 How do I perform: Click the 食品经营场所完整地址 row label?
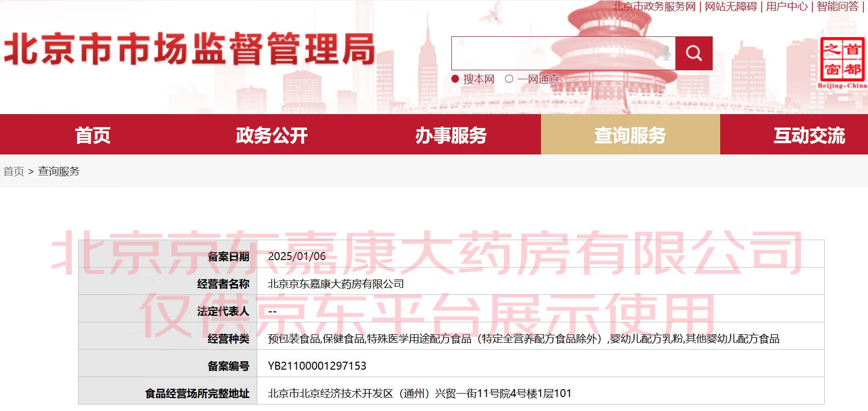(197, 394)
